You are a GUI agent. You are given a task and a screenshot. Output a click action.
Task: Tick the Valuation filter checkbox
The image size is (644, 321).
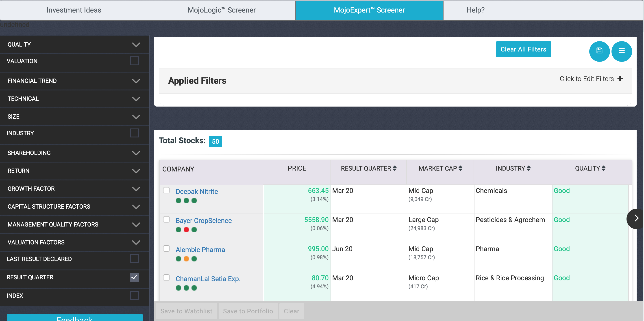pos(134,61)
